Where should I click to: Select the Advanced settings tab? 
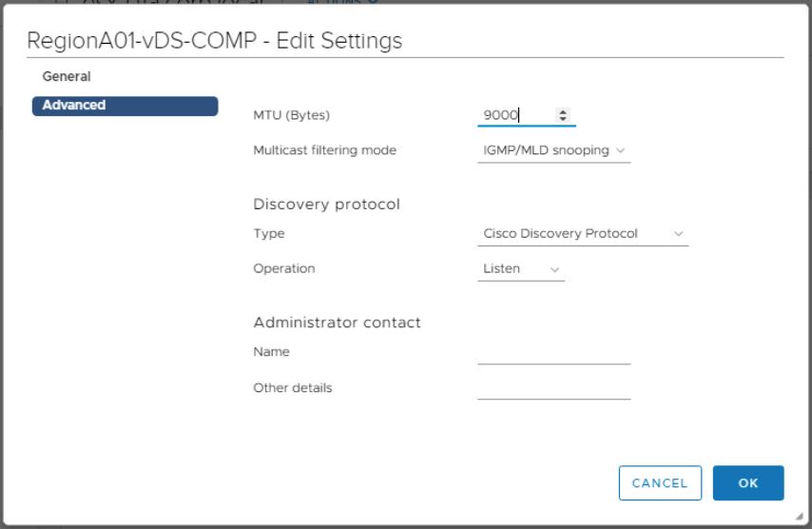pos(125,106)
